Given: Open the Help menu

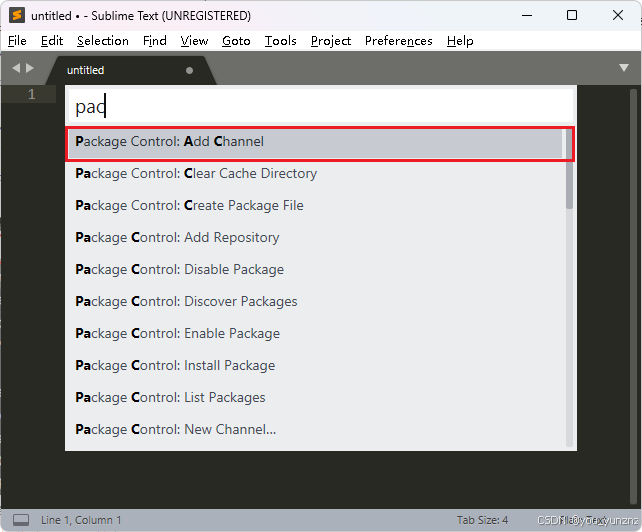Looking at the screenshot, I should 460,41.
